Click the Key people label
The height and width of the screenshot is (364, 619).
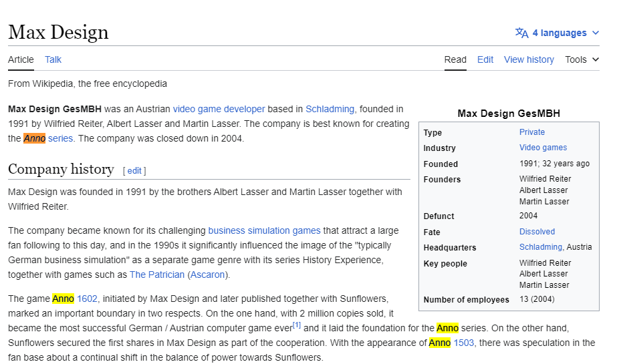click(x=445, y=263)
